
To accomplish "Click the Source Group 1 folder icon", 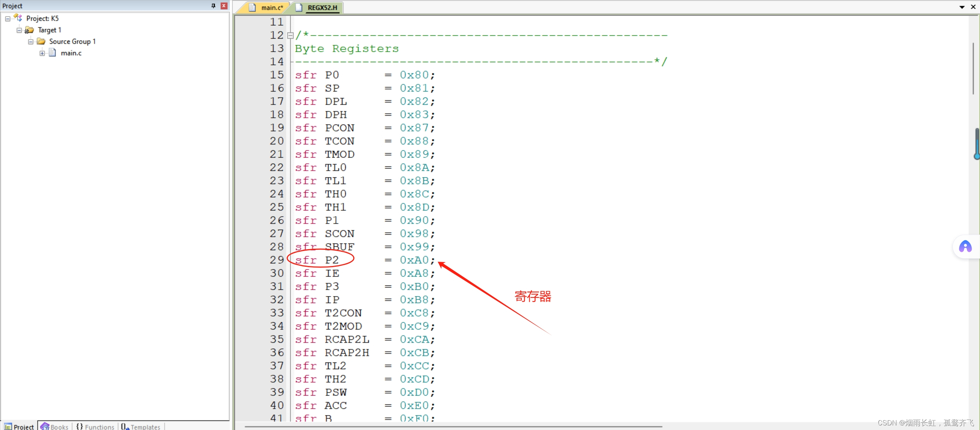I will coord(41,41).
